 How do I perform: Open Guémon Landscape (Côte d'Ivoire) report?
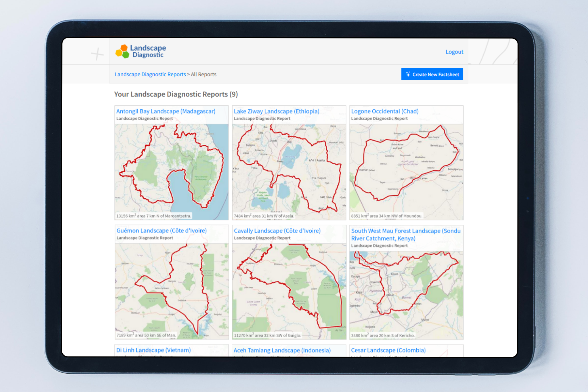162,231
